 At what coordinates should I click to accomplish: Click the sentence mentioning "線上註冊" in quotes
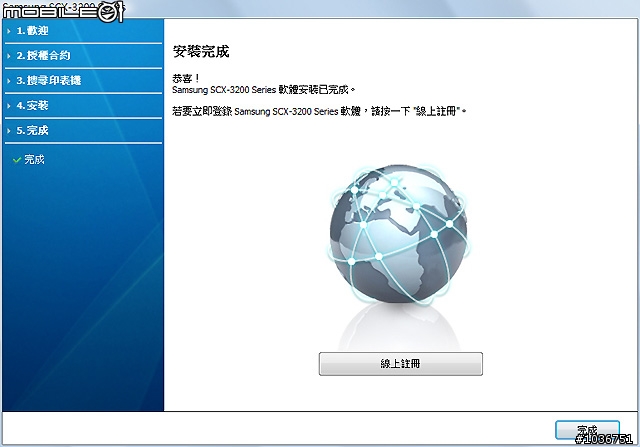pyautogui.click(x=319, y=111)
